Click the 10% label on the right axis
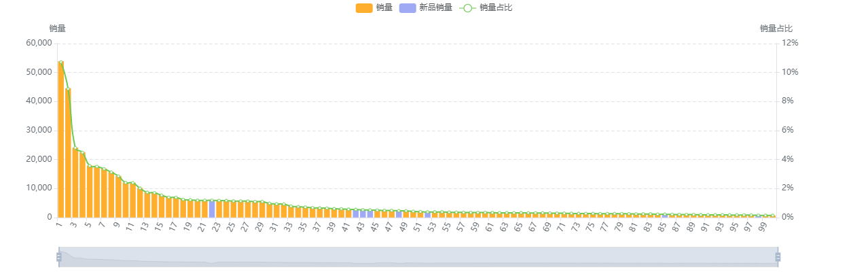868x272 pixels. pyautogui.click(x=790, y=72)
